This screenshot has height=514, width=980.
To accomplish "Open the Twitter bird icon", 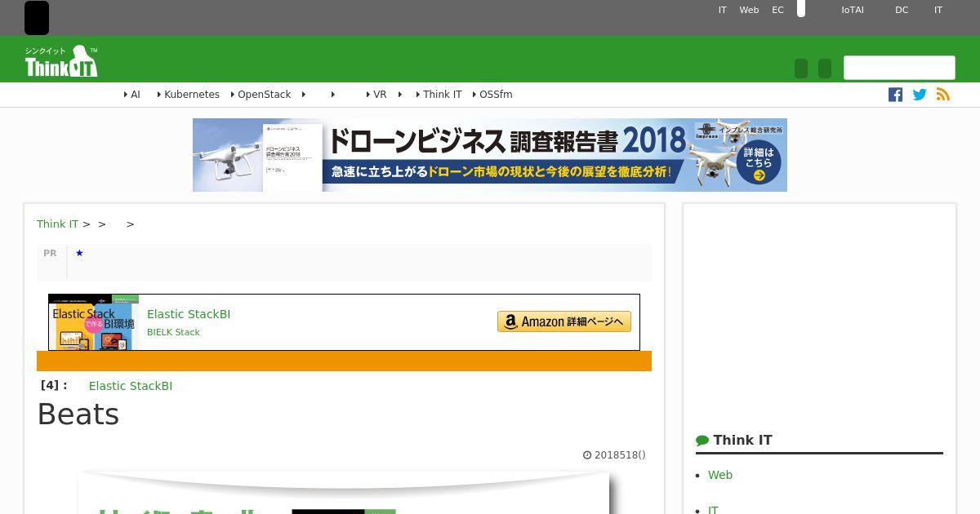I will [920, 95].
